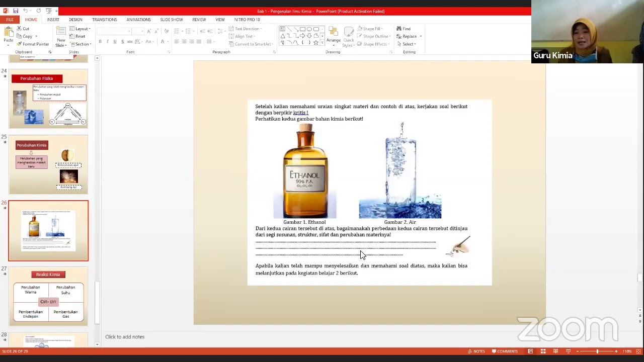The image size is (644, 362).
Task: Open the NITRO PRO 10 tab
Action: [247, 20]
